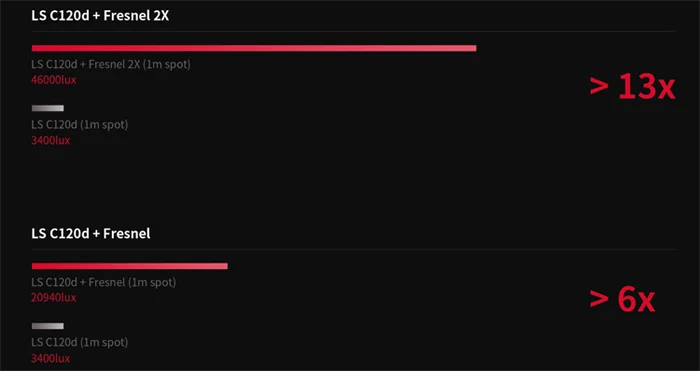
Task: Click the 20940lux value text
Action: (54, 297)
